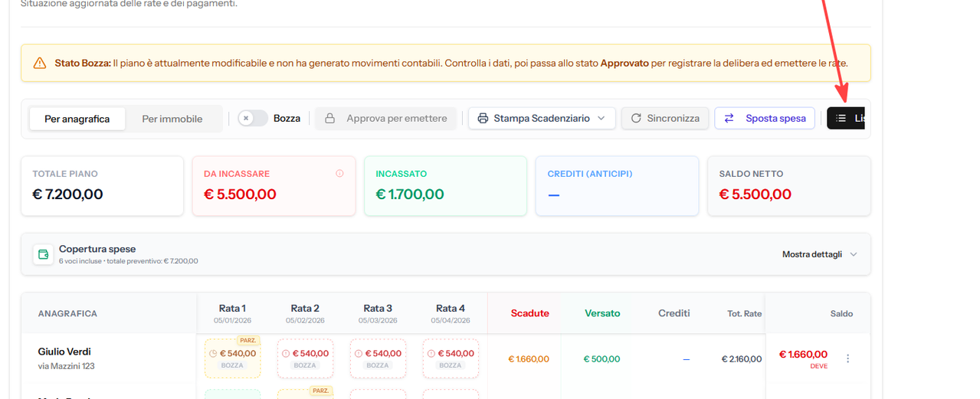980x399 pixels.
Task: Click the Rata 2 column header dated 05/02/2026
Action: [x=305, y=314]
